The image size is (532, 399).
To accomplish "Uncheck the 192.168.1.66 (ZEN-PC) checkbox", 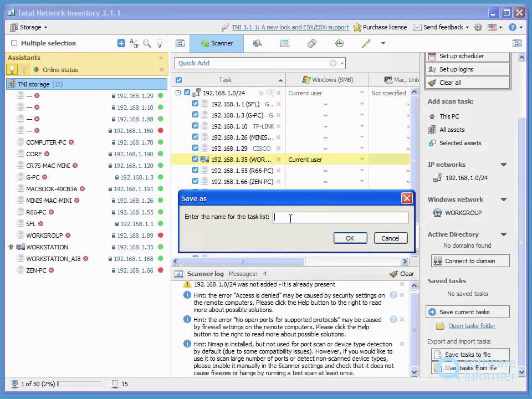I will (195, 181).
